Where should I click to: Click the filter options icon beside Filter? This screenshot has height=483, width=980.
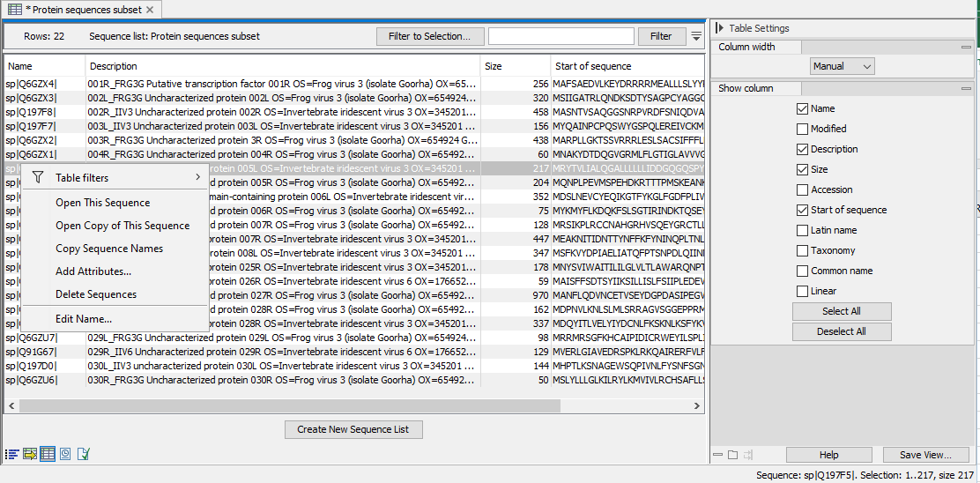pos(696,36)
